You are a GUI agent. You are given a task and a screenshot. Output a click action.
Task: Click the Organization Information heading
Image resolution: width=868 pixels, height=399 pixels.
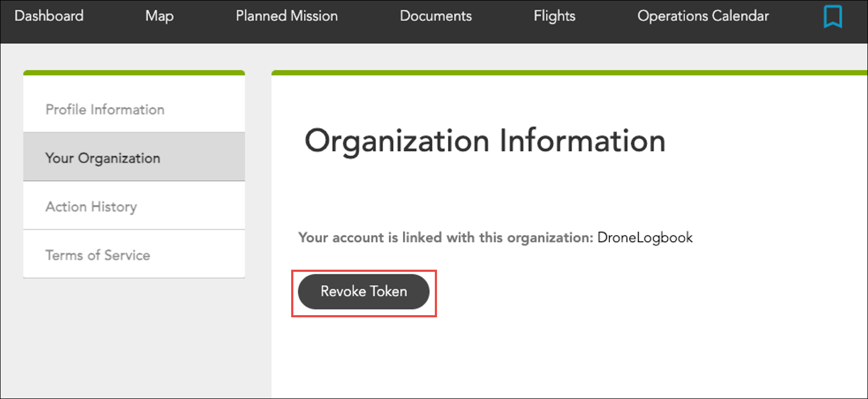pyautogui.click(x=485, y=141)
